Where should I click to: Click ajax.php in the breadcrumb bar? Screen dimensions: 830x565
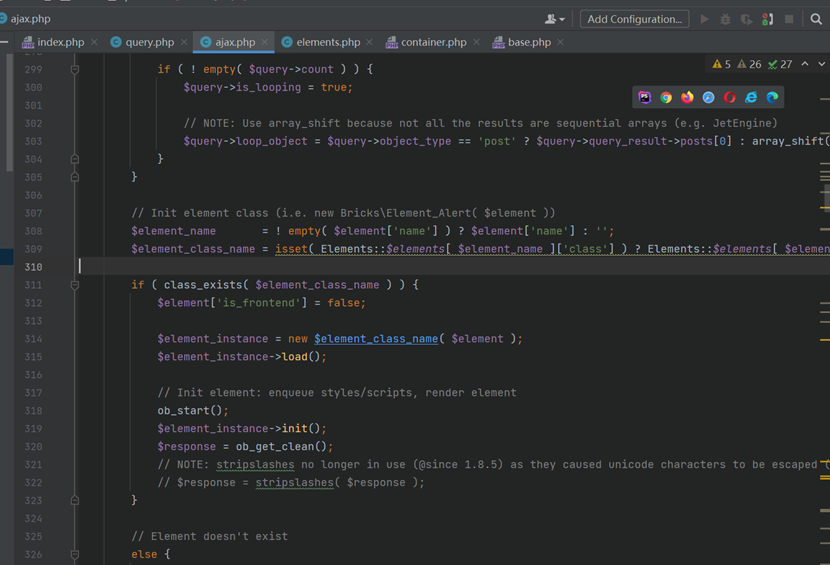tap(30, 19)
